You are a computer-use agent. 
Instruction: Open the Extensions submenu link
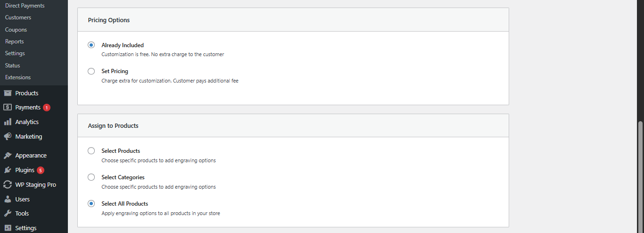pos(18,77)
